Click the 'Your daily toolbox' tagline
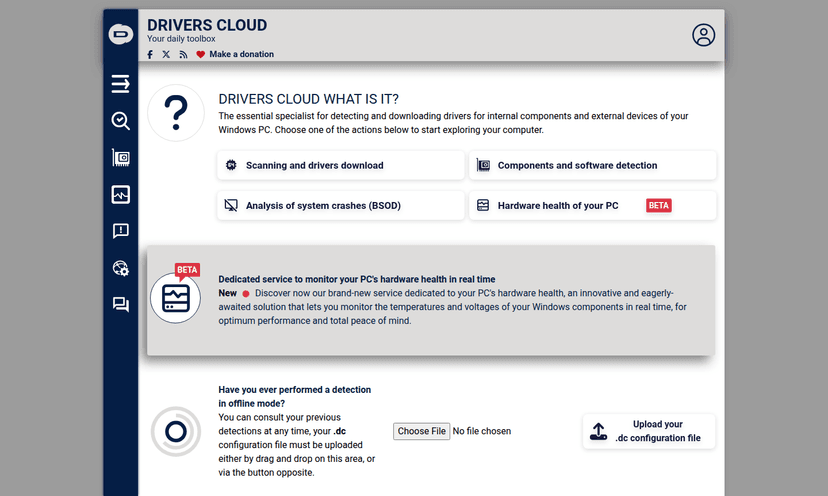 tap(181, 39)
